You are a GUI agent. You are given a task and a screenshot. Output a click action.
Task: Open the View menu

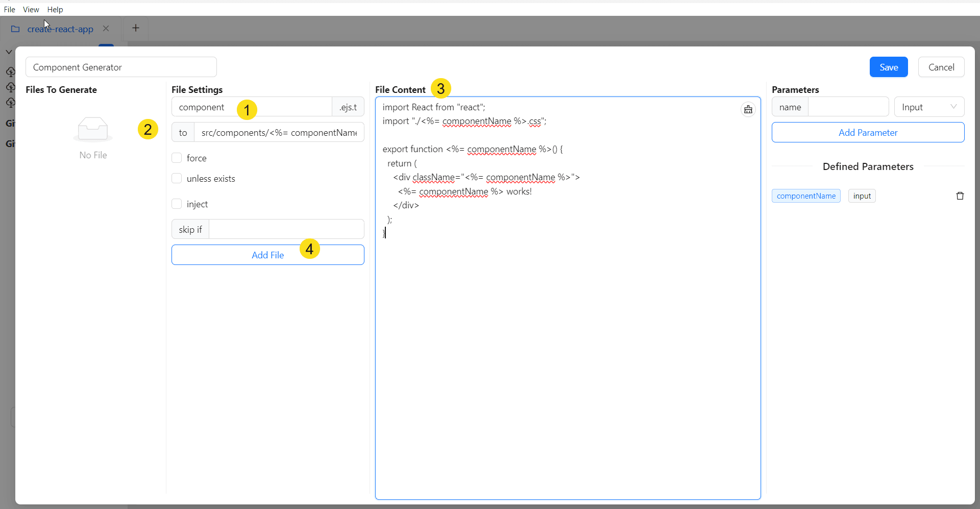tap(31, 9)
